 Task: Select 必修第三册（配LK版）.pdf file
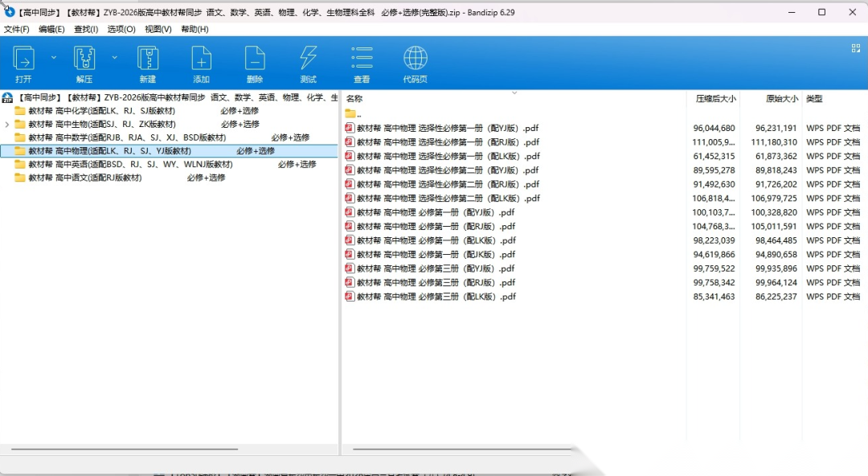(x=436, y=297)
